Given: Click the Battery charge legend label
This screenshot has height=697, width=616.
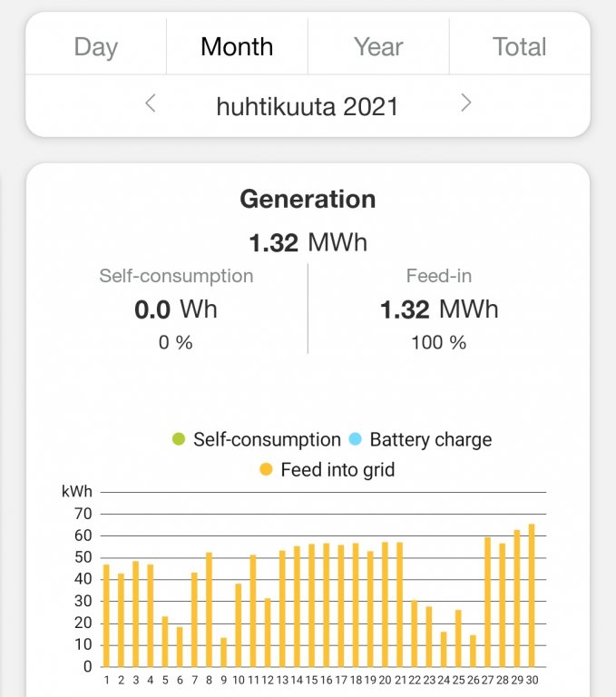Looking at the screenshot, I should 430,440.
